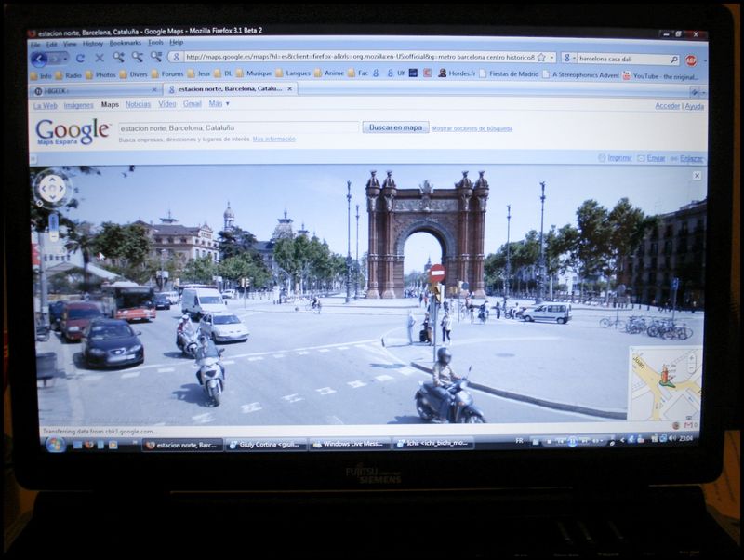Click the Enviar link
Screen dimensions: 744x560
click(x=656, y=158)
